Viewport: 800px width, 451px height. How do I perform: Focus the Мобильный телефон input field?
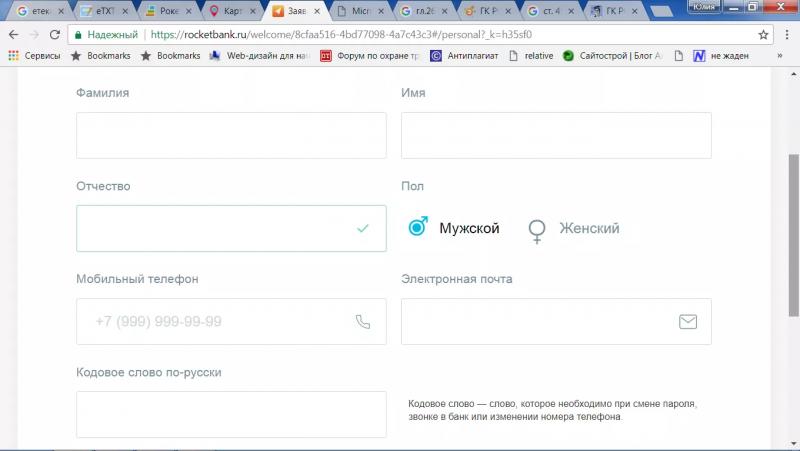(231, 321)
